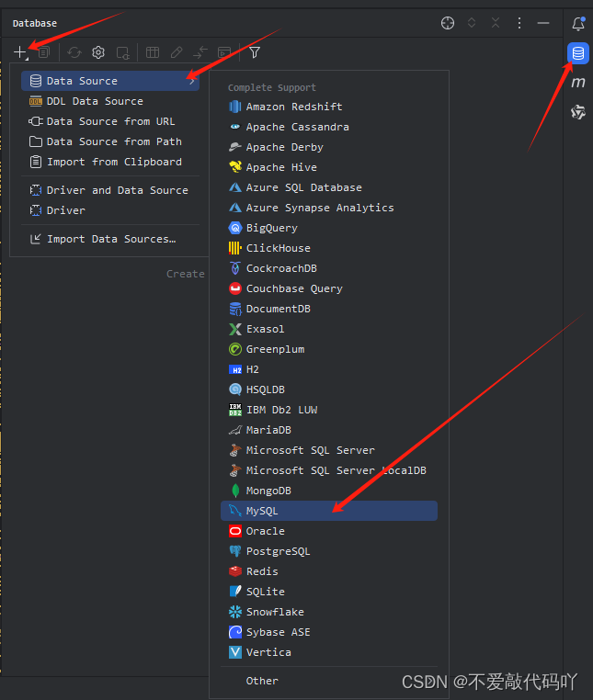Click the Deactivate data source icon
Screen dimensions: 593x700
click(x=122, y=52)
